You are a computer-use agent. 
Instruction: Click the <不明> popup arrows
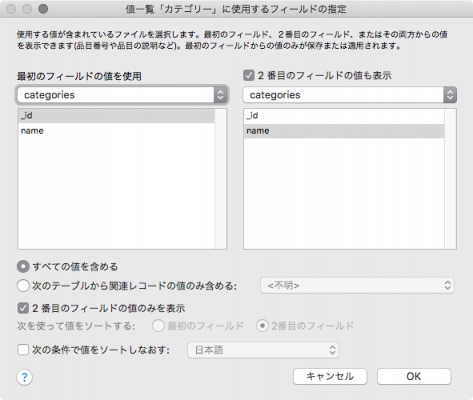(x=447, y=286)
